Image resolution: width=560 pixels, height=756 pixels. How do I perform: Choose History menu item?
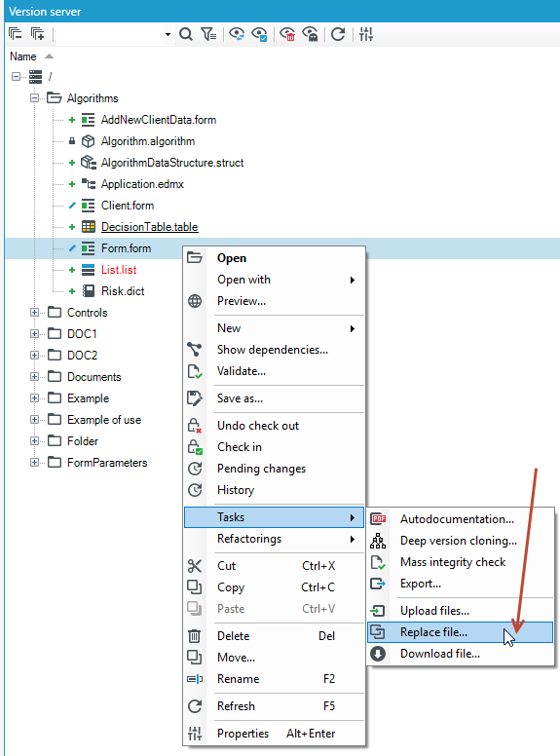275,490
